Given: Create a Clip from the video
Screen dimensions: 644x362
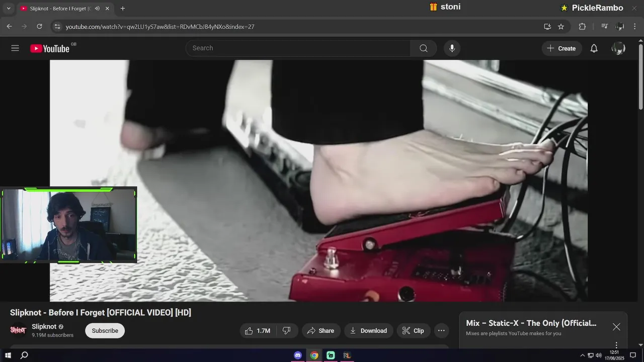Looking at the screenshot, I should 413,330.
